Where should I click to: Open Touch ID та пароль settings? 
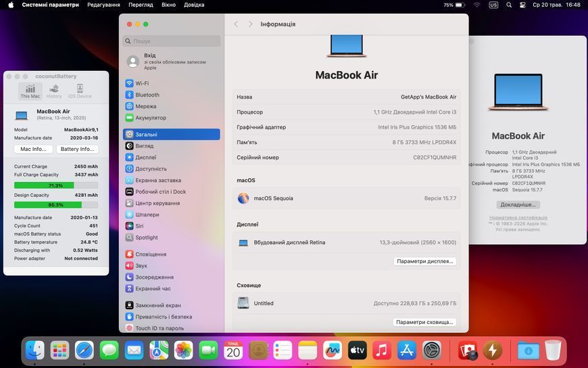coord(172,328)
